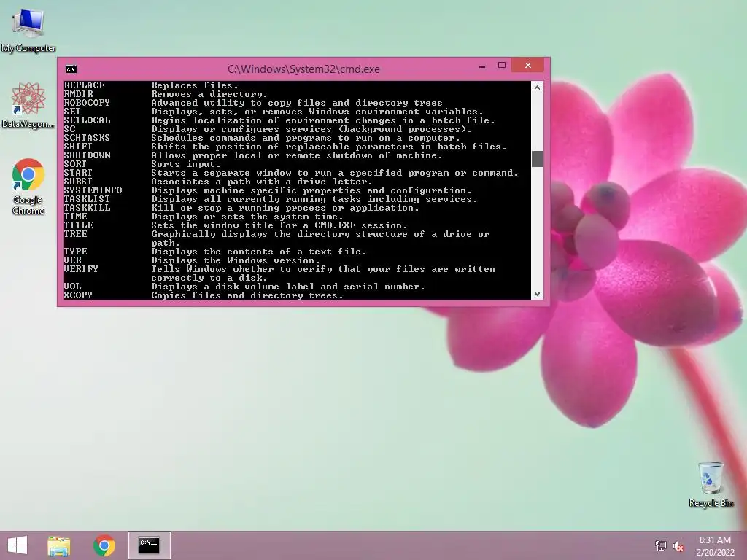Viewport: 747px width, 560px height.
Task: Click the TREE command text
Action: 75,234
